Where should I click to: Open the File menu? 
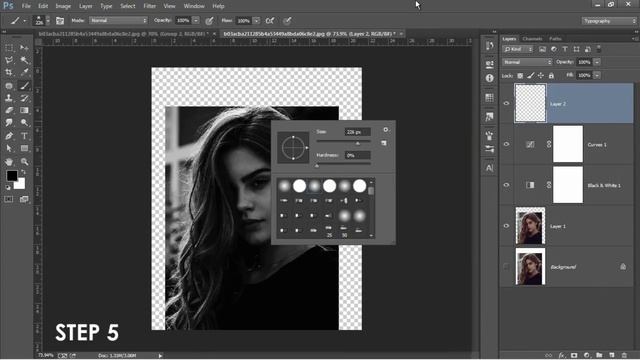[26, 6]
